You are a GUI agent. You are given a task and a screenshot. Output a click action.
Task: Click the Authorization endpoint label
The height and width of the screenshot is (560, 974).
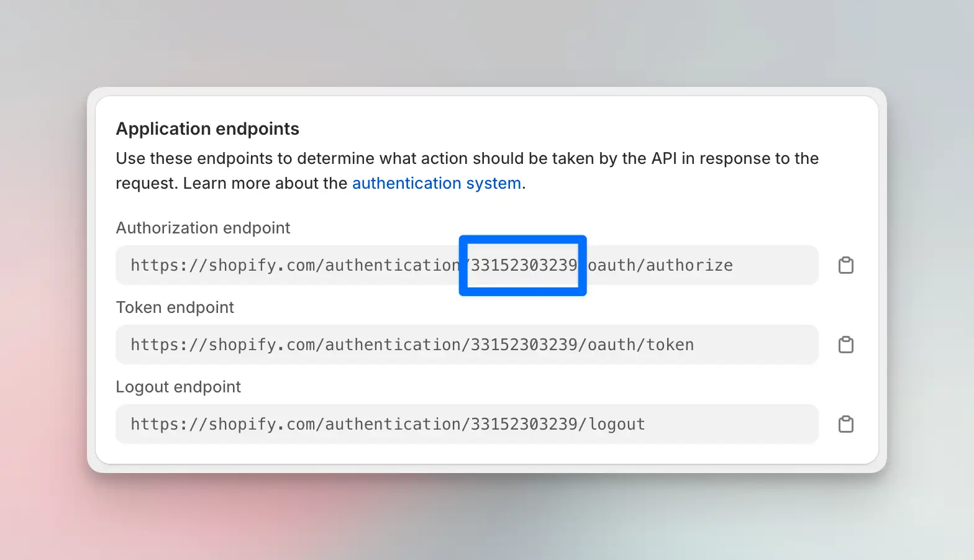(203, 228)
